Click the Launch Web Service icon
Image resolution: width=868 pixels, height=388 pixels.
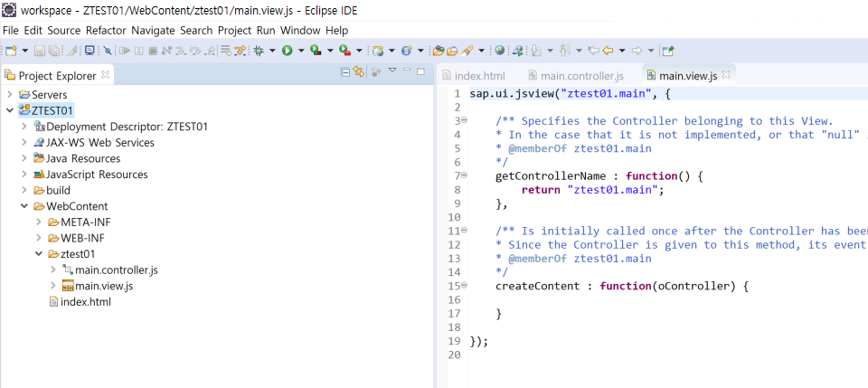[x=517, y=51]
